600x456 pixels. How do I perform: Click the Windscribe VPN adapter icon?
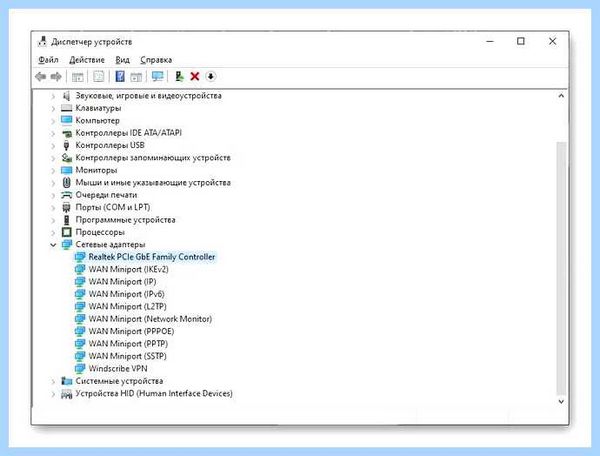click(x=80, y=368)
